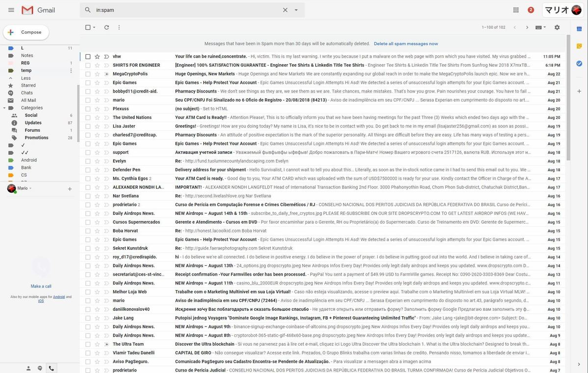Open the Google account avatar
The image size is (588, 373).
[x=576, y=10]
